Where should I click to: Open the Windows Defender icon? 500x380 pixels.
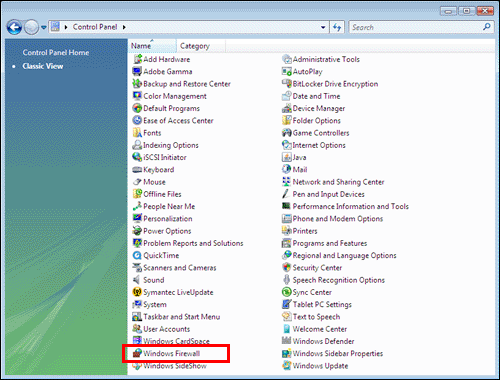tap(287, 341)
